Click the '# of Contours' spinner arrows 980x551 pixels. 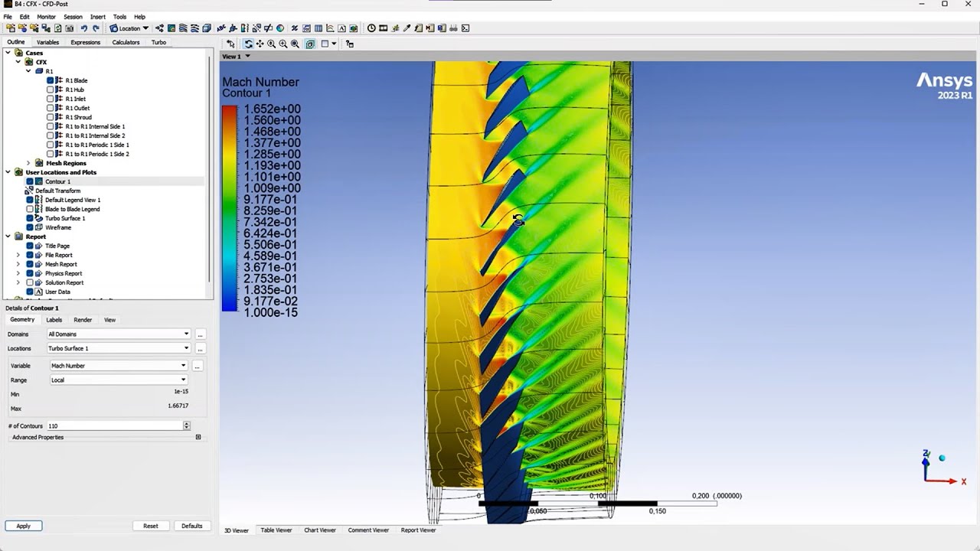point(187,425)
